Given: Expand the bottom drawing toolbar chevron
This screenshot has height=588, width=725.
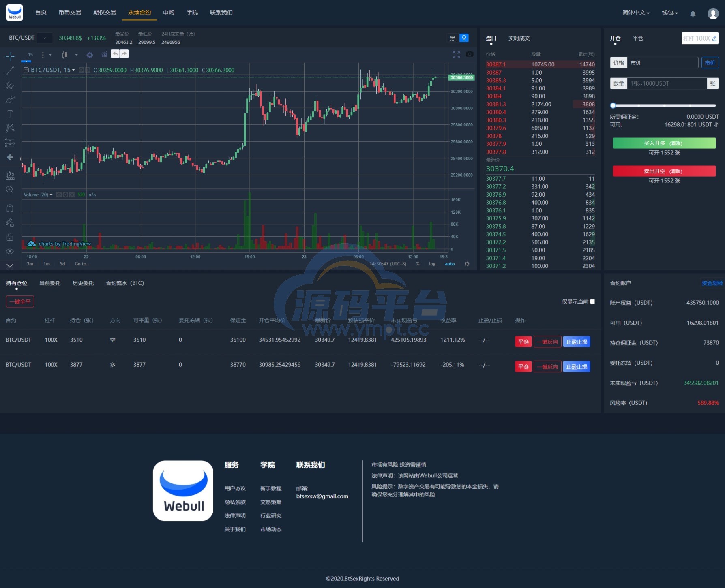Looking at the screenshot, I should tap(10, 266).
